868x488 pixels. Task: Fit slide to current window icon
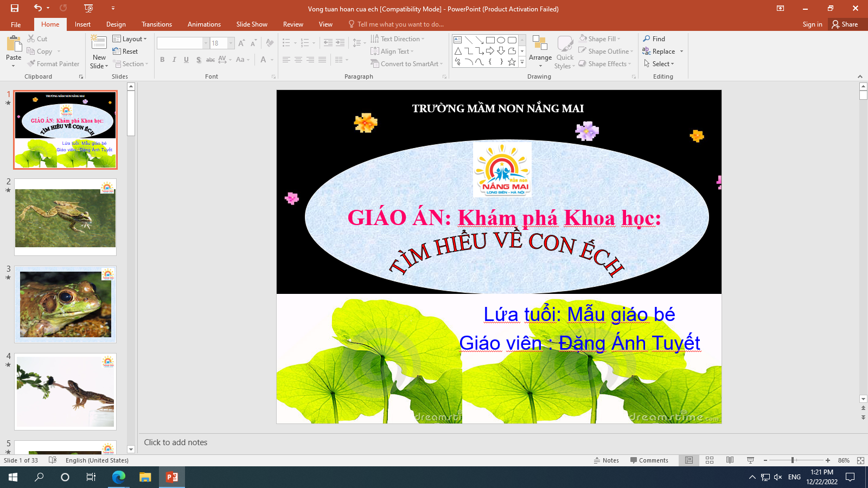click(860, 460)
